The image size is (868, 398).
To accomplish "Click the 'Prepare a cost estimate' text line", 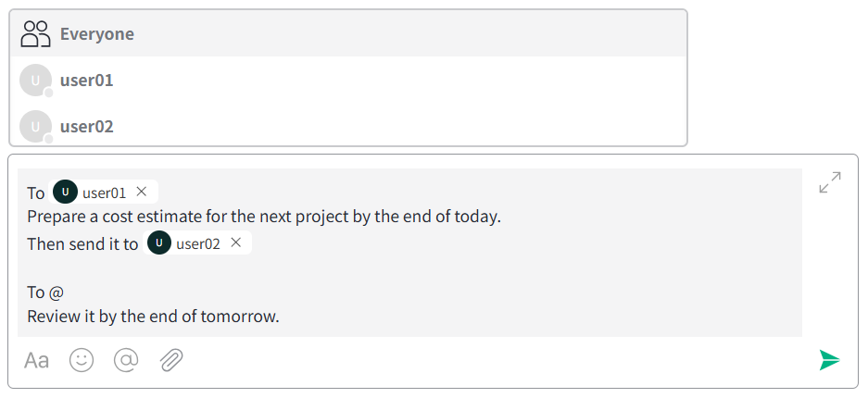I will 264,217.
